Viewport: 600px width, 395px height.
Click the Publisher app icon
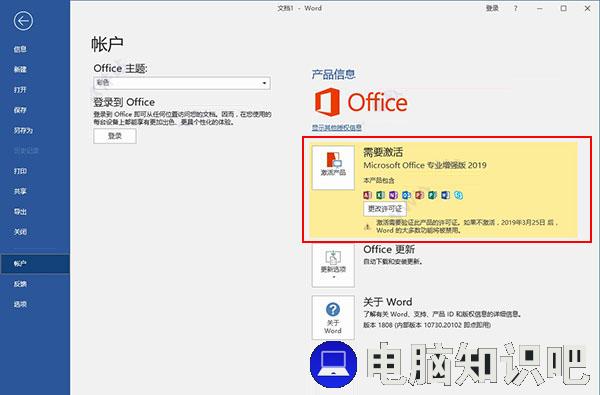pos(432,195)
